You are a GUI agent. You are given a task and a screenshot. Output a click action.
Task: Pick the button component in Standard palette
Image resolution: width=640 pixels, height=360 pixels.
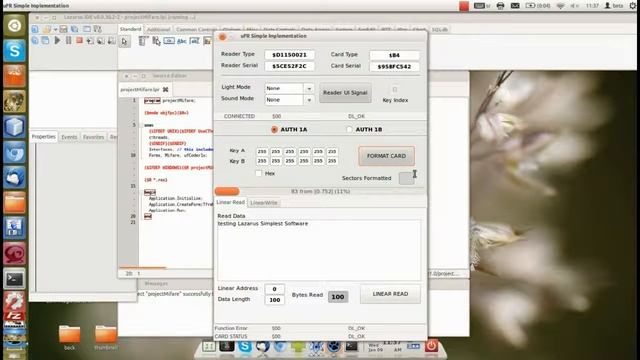coord(169,41)
